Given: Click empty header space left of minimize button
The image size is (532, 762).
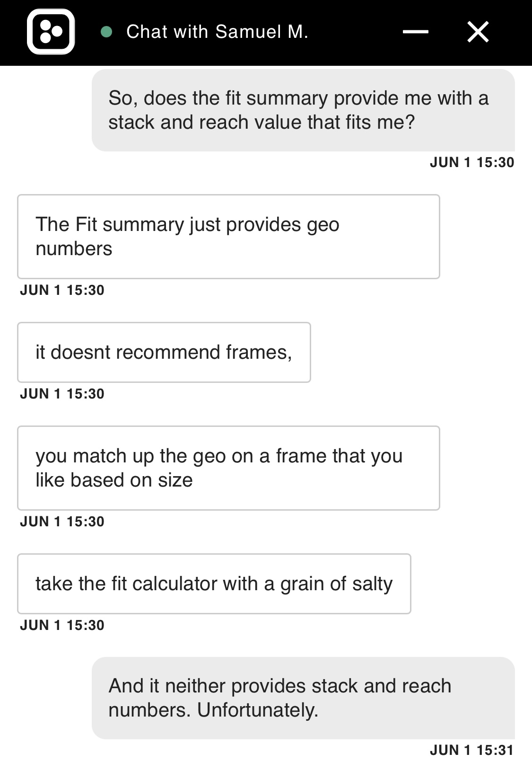Looking at the screenshot, I should pos(355,32).
